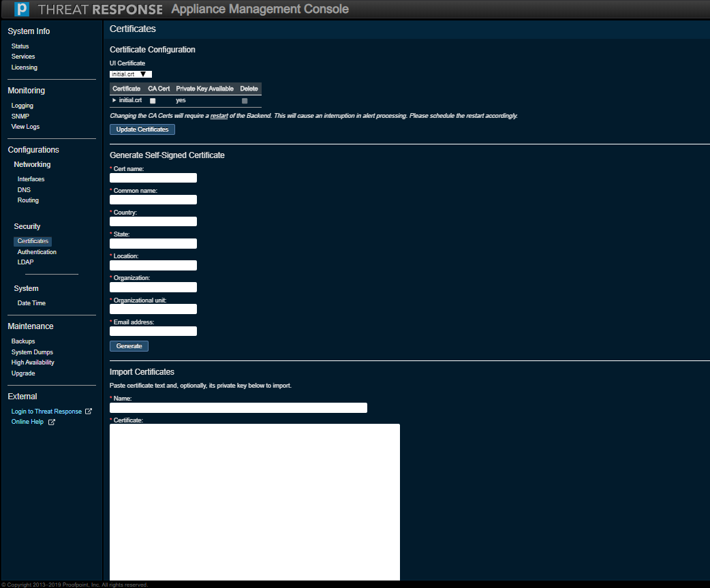Click inside the Certificate text area
This screenshot has width=710, height=588.
(x=254, y=501)
